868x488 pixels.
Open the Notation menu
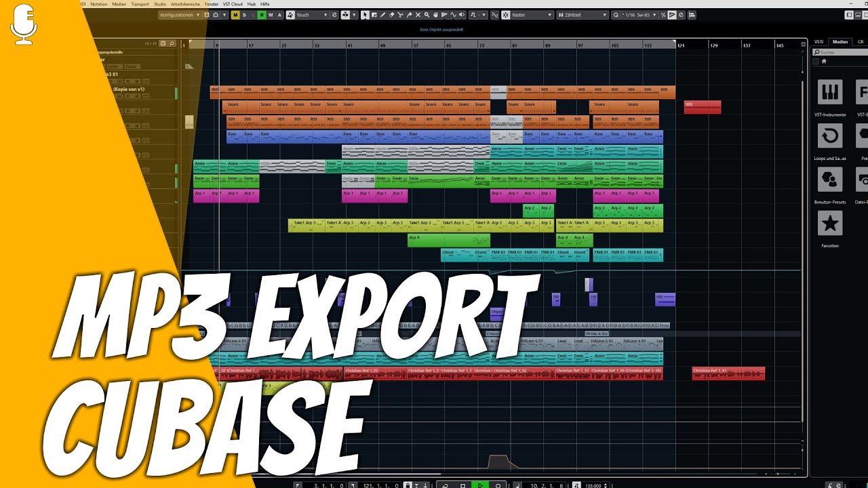[x=98, y=3]
